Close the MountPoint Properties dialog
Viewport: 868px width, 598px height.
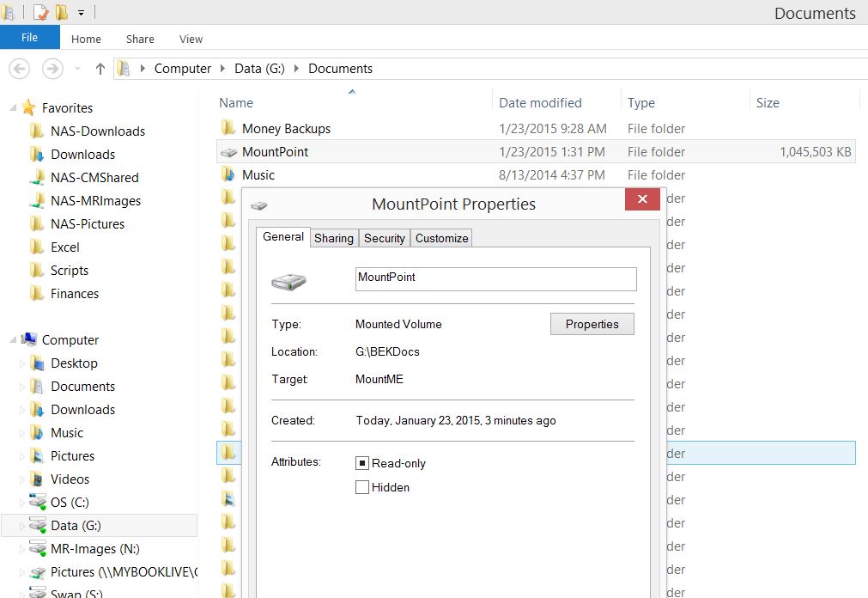click(x=642, y=201)
